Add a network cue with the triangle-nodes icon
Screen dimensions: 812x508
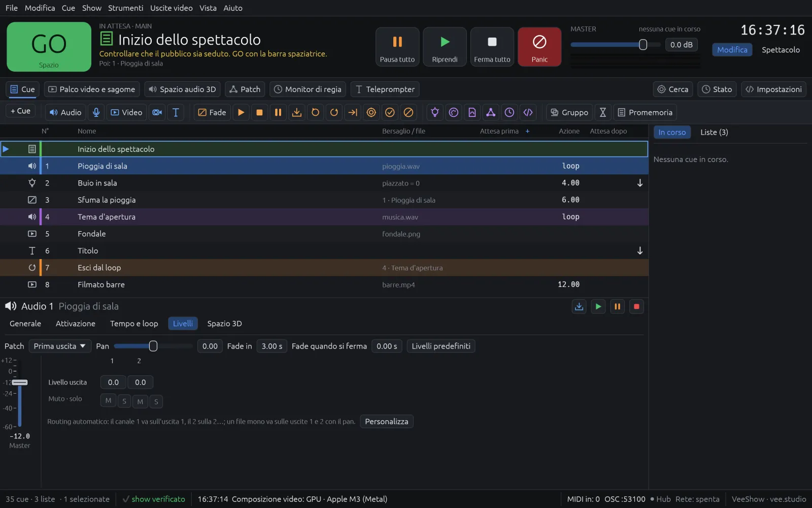pos(491,112)
